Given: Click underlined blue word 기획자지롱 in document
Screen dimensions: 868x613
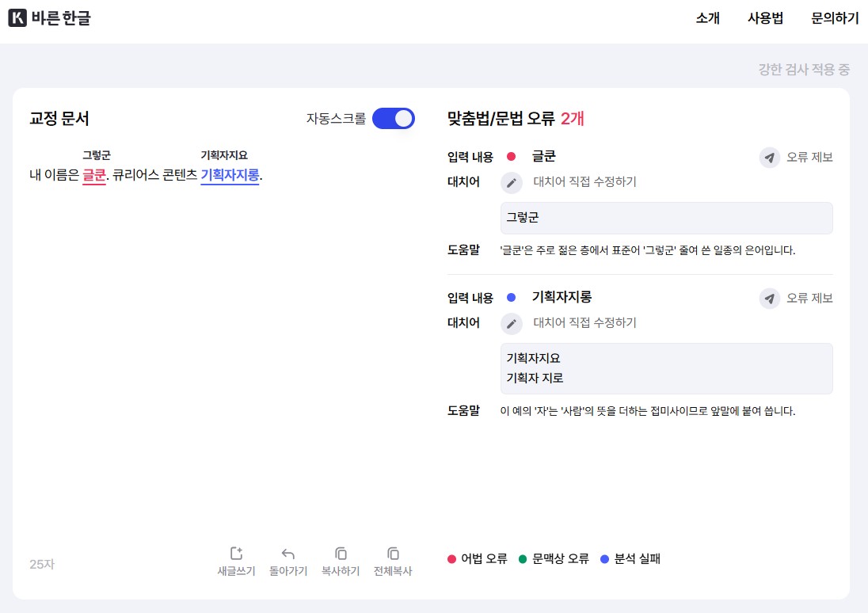Looking at the screenshot, I should [230, 175].
